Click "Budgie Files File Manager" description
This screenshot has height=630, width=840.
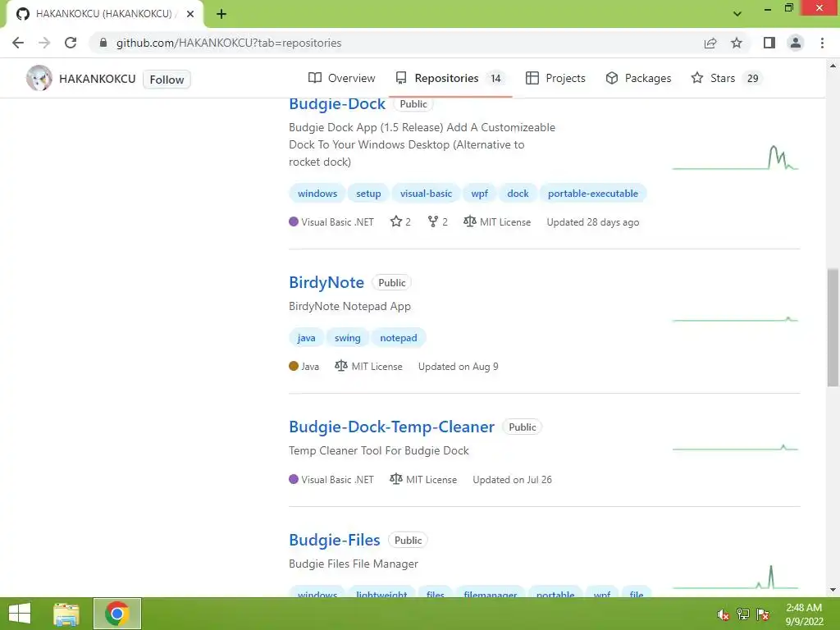(x=354, y=564)
